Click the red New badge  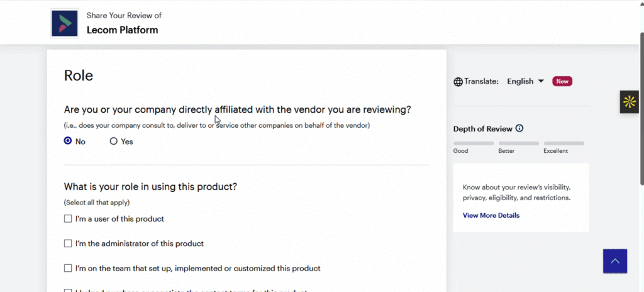[562, 81]
